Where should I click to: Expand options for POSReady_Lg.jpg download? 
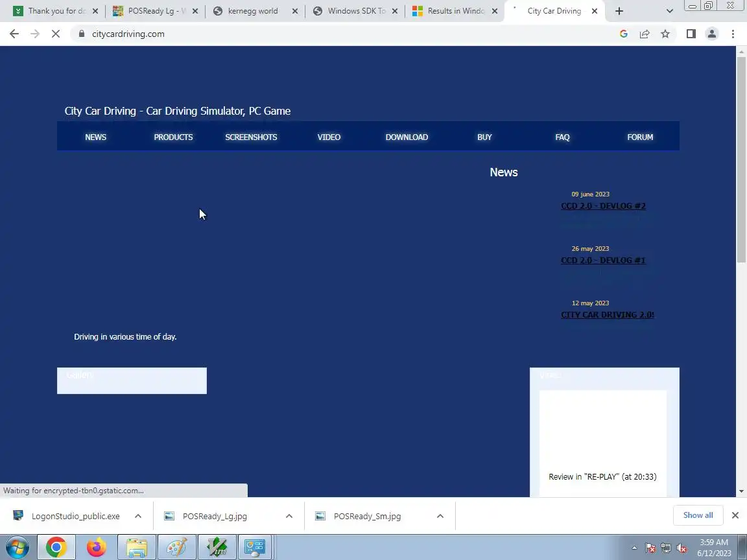[x=289, y=516]
